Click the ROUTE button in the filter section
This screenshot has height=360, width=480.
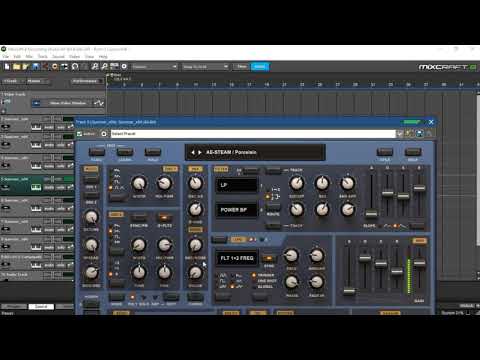pos(273,208)
